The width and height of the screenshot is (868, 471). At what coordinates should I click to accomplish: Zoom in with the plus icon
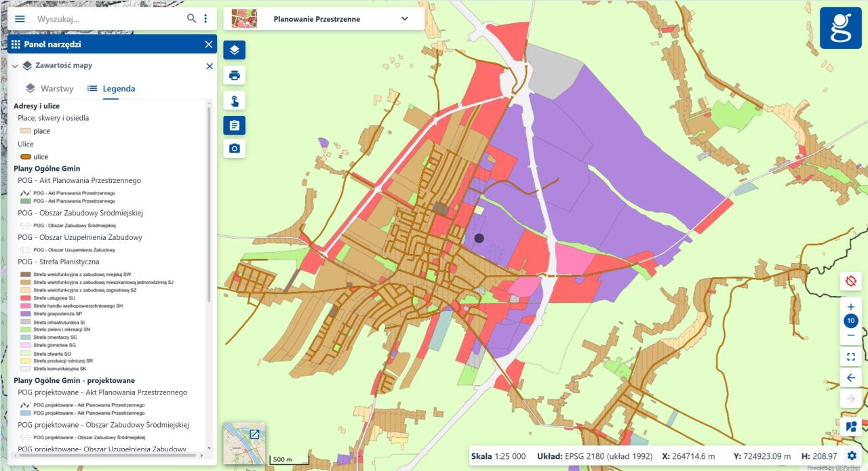click(x=850, y=306)
